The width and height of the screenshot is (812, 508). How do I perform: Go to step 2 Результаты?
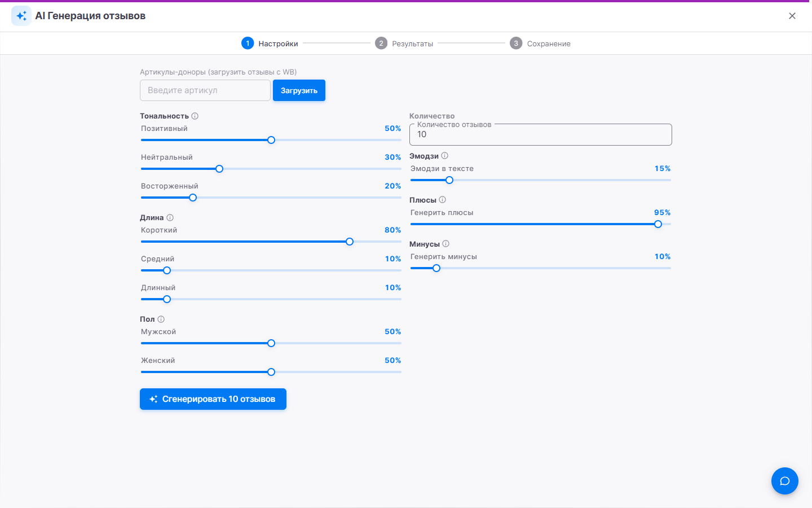coord(404,43)
